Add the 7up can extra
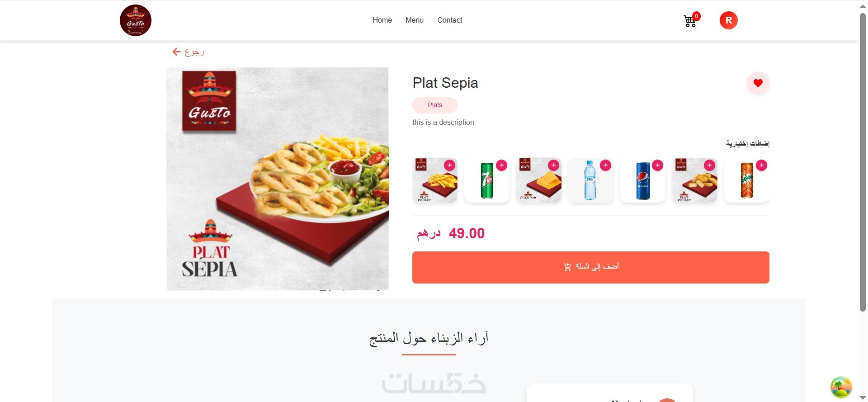This screenshot has width=868, height=402. click(501, 166)
